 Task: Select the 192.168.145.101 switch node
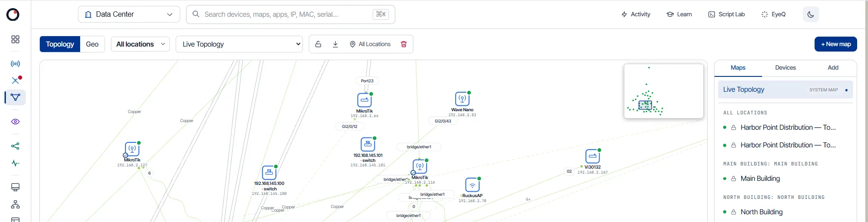click(368, 145)
